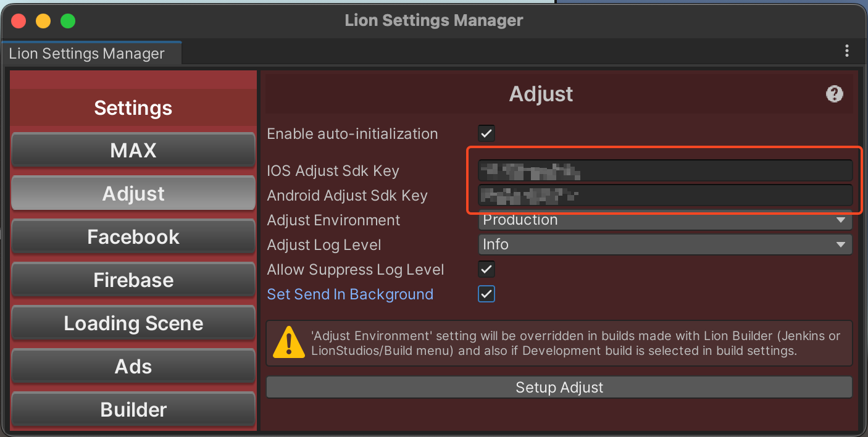Open the Adjust Environment Production dropdown
Viewport: 868px width, 437px height.
pos(666,220)
